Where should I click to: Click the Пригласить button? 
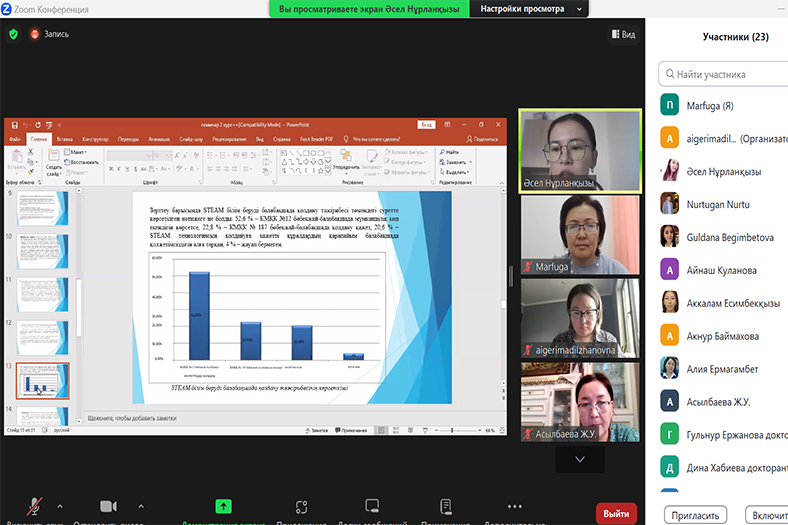[695, 515]
